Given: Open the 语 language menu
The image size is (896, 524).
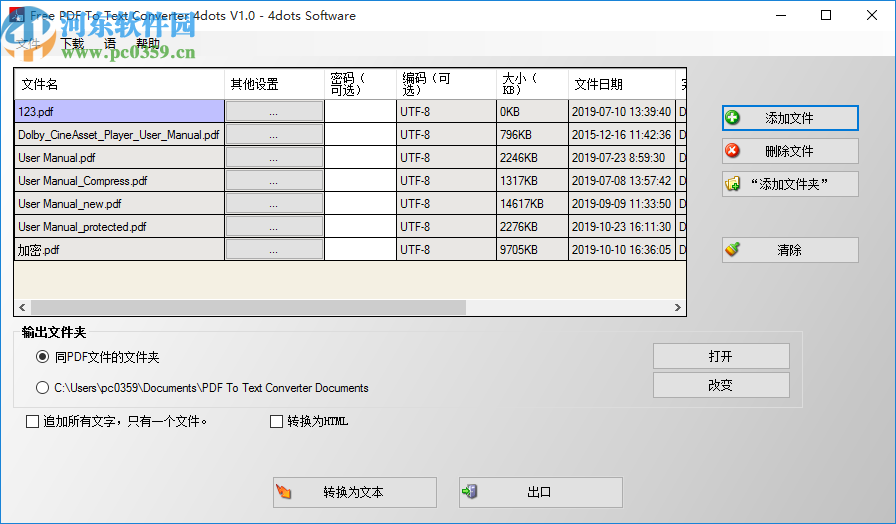Looking at the screenshot, I should [x=110, y=43].
